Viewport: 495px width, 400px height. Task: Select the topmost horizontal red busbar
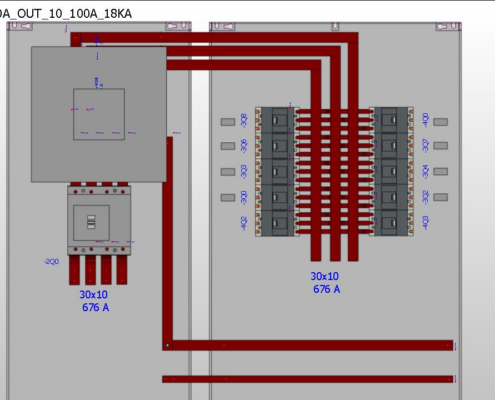tap(215, 37)
